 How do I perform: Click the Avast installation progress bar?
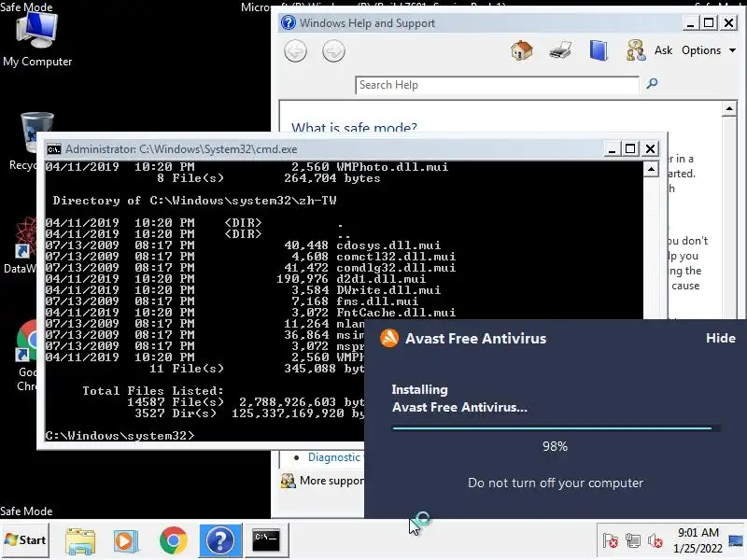556,428
